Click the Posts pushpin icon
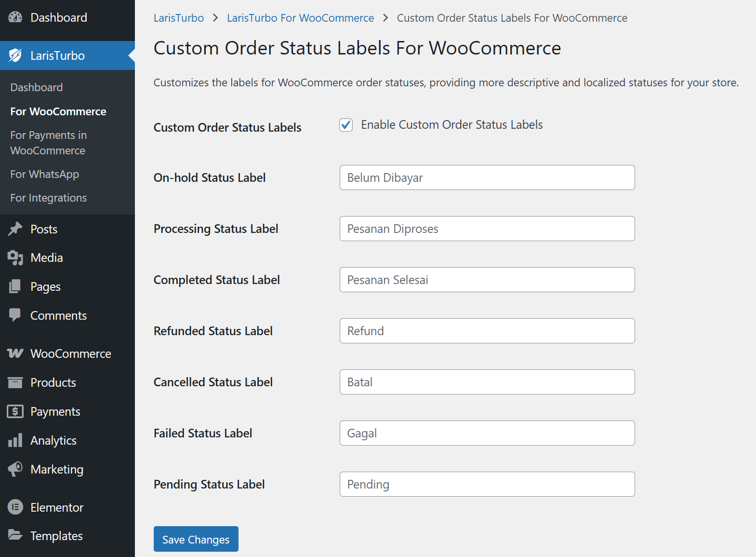 (x=15, y=229)
